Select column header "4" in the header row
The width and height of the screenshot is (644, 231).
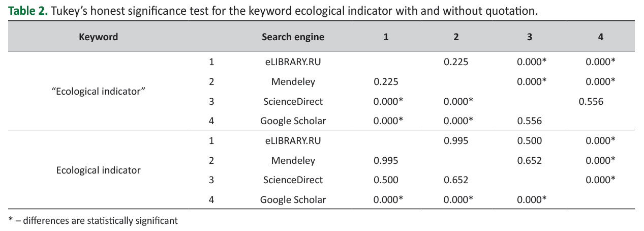coord(601,37)
